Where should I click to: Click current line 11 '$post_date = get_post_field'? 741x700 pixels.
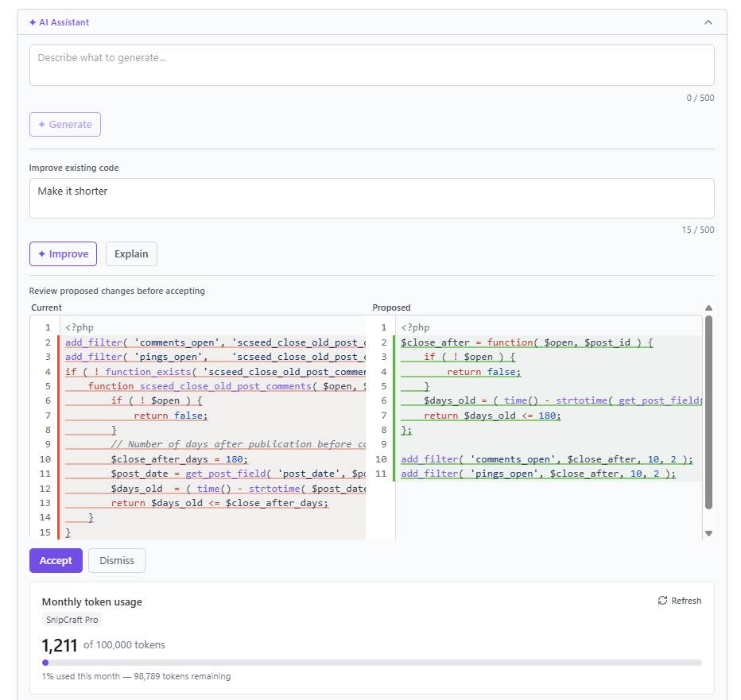point(239,474)
